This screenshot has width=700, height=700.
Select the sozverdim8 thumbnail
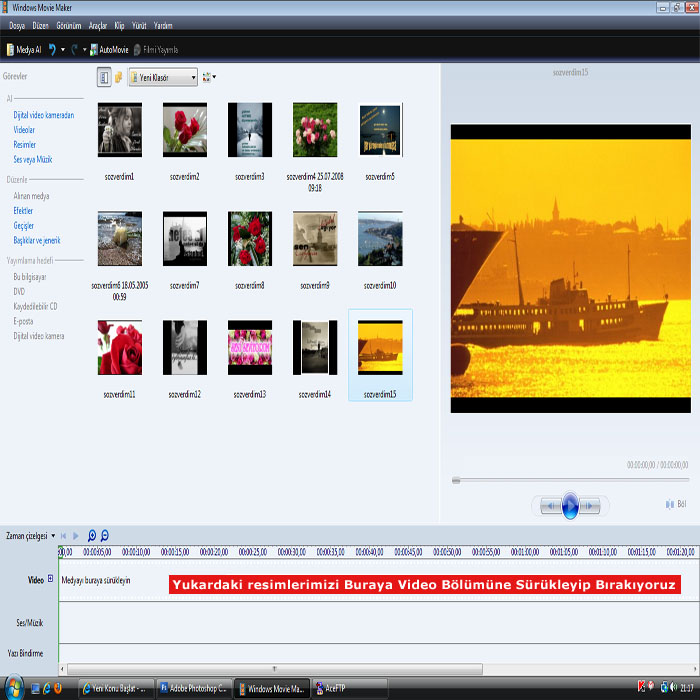pos(250,238)
